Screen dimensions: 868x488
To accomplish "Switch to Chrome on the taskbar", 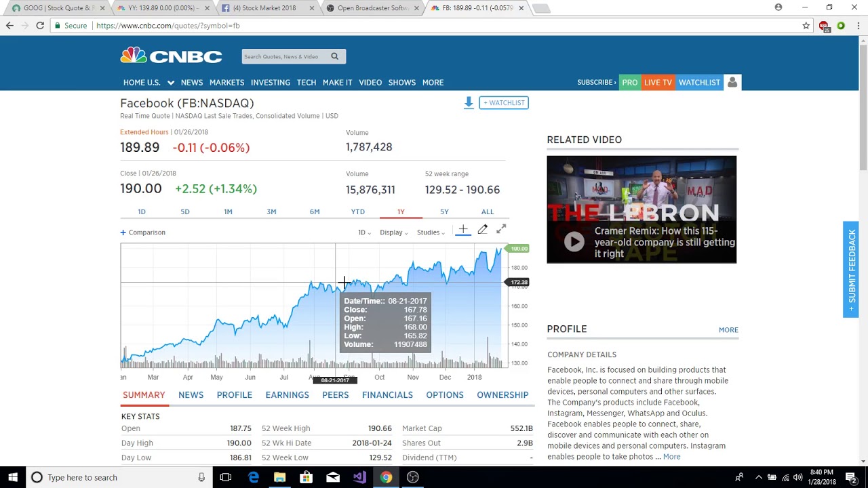I will [386, 477].
